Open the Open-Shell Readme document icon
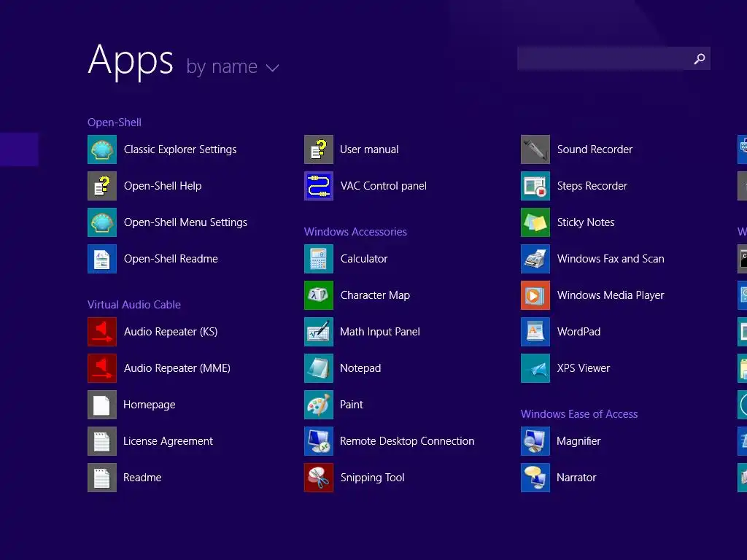The image size is (747, 560). pyautogui.click(x=102, y=259)
